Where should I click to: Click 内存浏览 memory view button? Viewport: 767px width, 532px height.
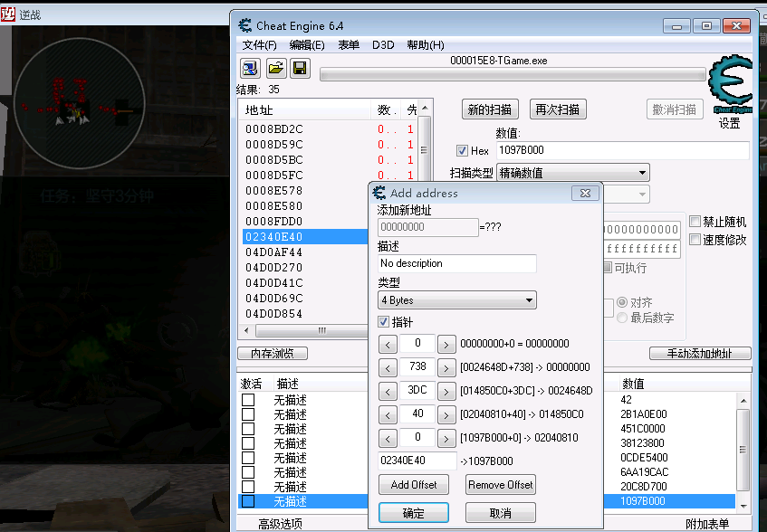273,353
